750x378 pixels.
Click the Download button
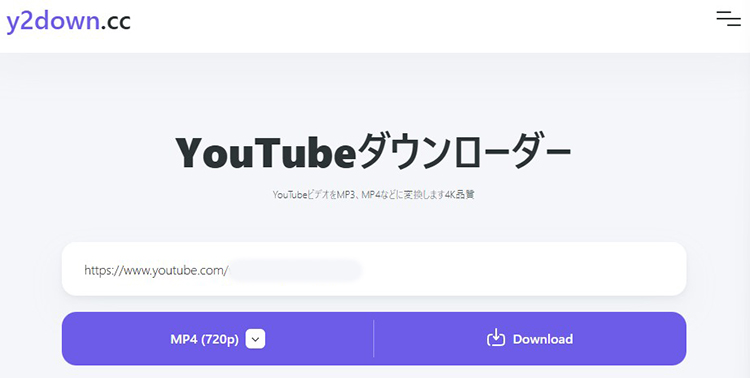coord(530,339)
